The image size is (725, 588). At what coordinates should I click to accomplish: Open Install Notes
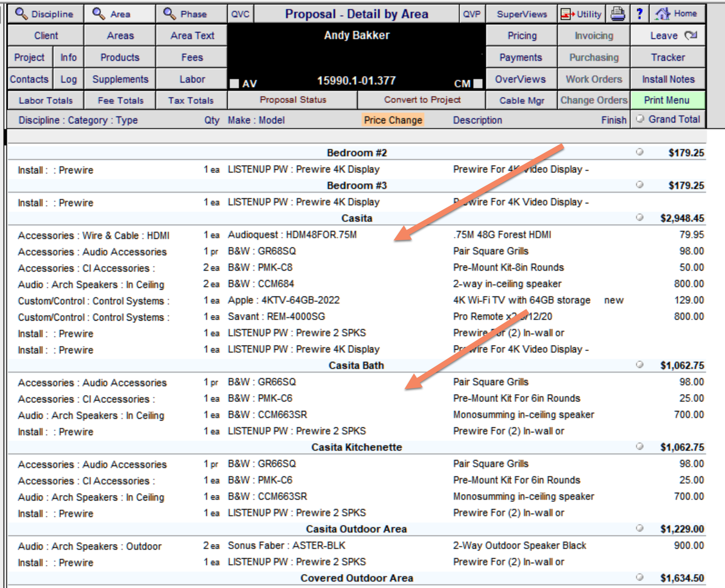tap(668, 79)
